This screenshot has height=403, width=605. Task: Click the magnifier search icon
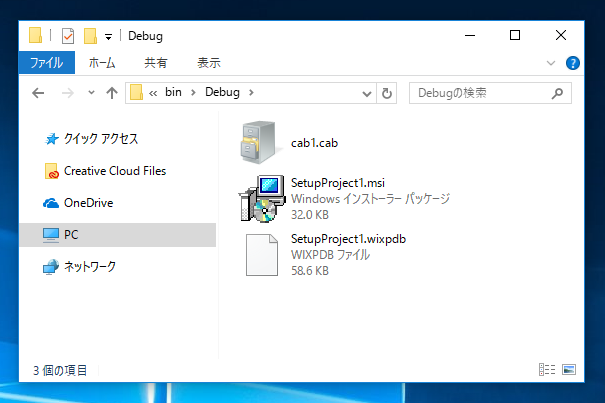tap(557, 93)
